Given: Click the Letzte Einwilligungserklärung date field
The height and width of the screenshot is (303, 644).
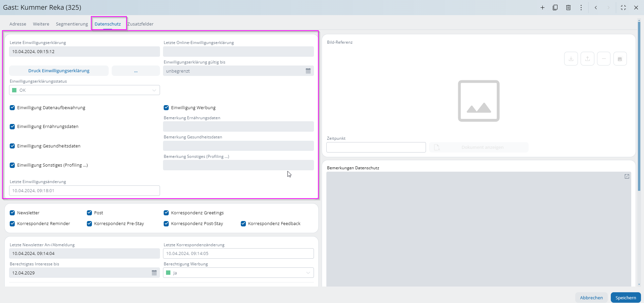Looking at the screenshot, I should (x=85, y=51).
